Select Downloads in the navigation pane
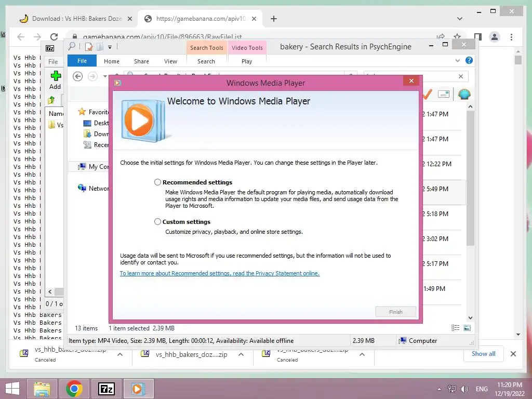 click(x=96, y=134)
